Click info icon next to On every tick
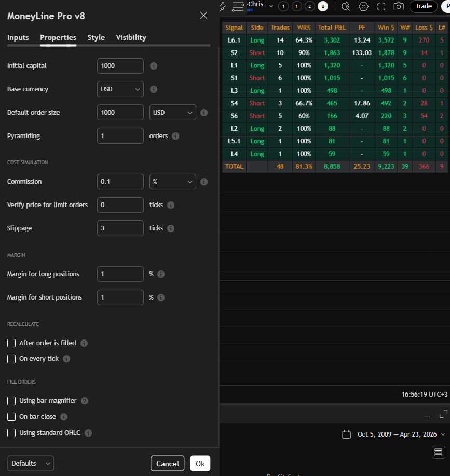 66,359
